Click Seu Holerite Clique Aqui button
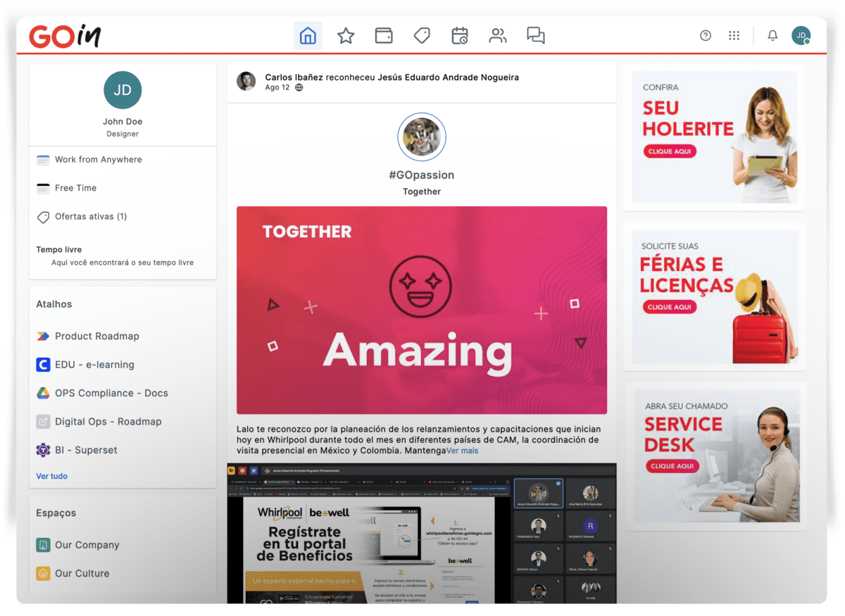Image resolution: width=845 pixels, height=616 pixels. pos(669,151)
